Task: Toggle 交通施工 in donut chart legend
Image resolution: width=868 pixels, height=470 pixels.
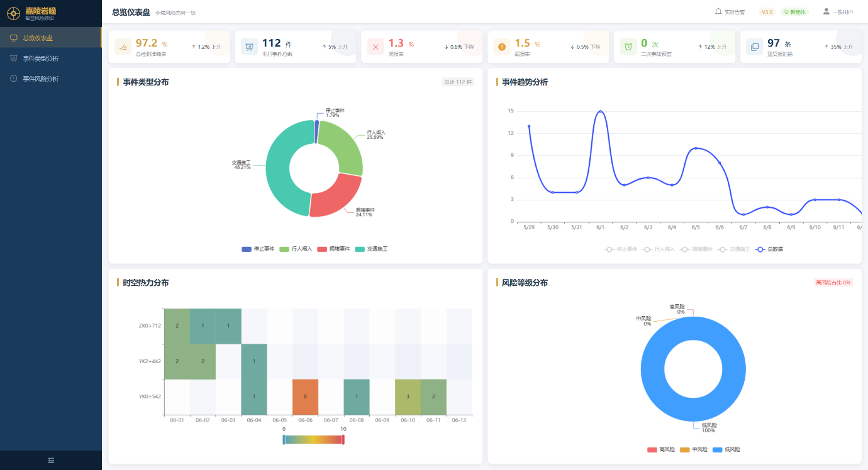Action: tap(372, 249)
